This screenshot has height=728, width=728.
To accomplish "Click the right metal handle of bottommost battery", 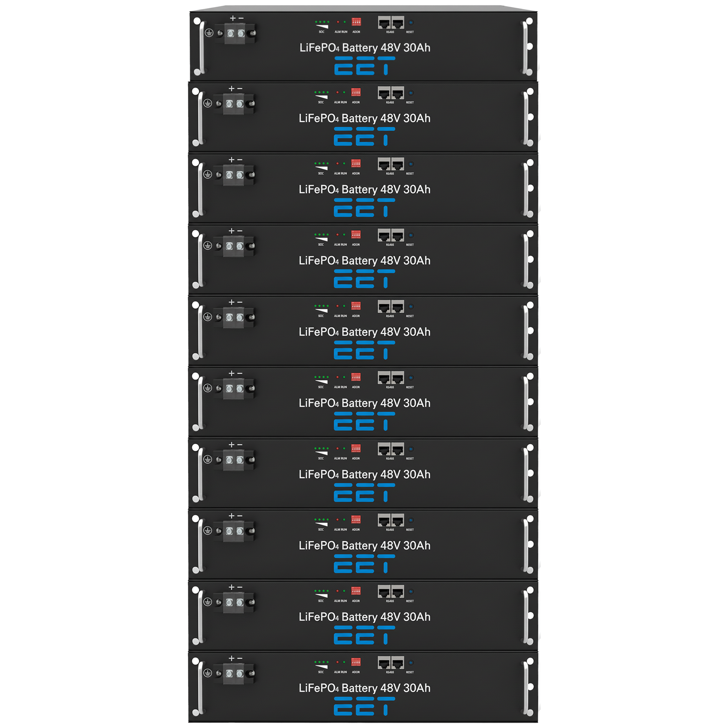I will pyautogui.click(x=528, y=687).
